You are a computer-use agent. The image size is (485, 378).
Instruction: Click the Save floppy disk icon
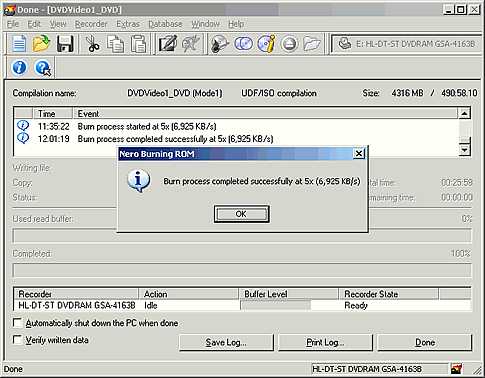click(x=65, y=44)
